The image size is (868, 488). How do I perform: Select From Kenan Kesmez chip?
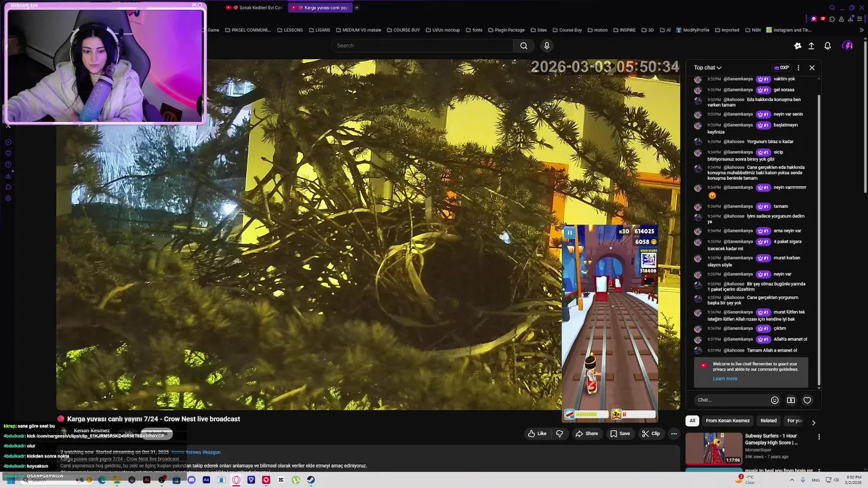pyautogui.click(x=728, y=421)
